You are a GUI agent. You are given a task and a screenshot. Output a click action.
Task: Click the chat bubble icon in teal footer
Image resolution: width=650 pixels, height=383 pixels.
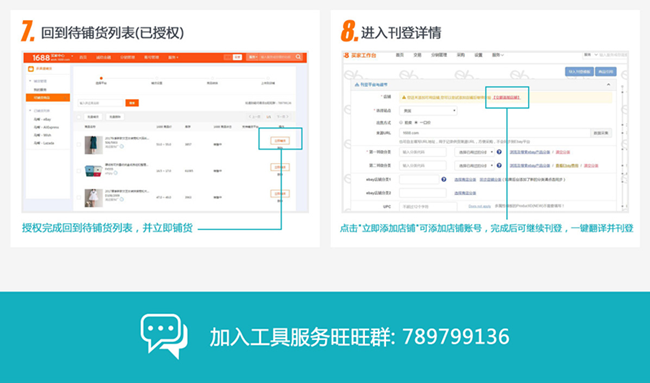point(164,336)
